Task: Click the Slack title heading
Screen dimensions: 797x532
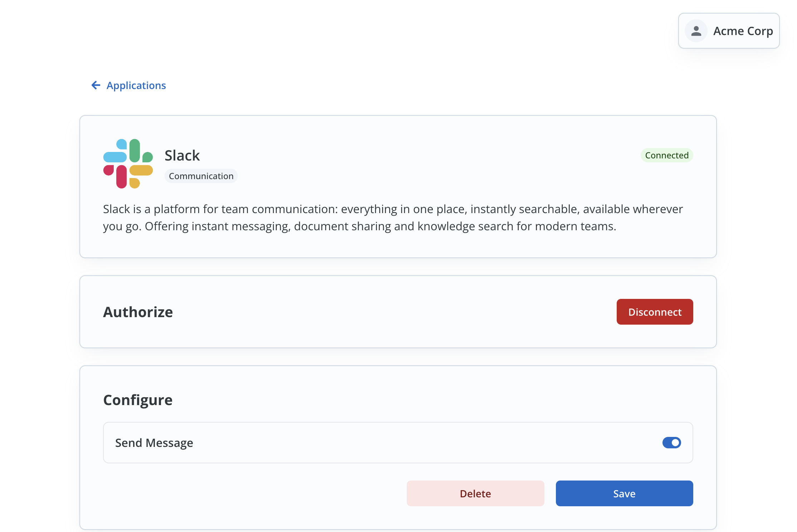Action: click(x=182, y=155)
